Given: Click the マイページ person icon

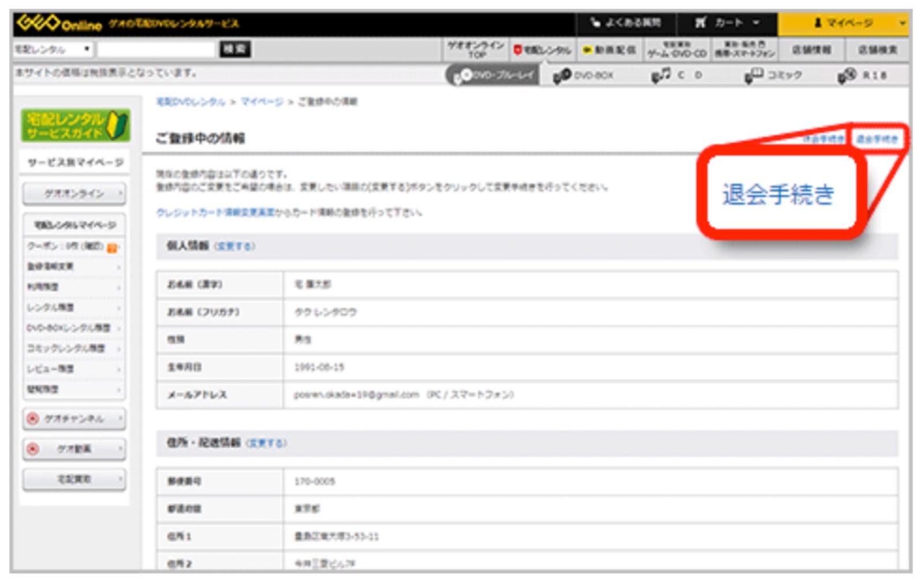Looking at the screenshot, I should 818,23.
